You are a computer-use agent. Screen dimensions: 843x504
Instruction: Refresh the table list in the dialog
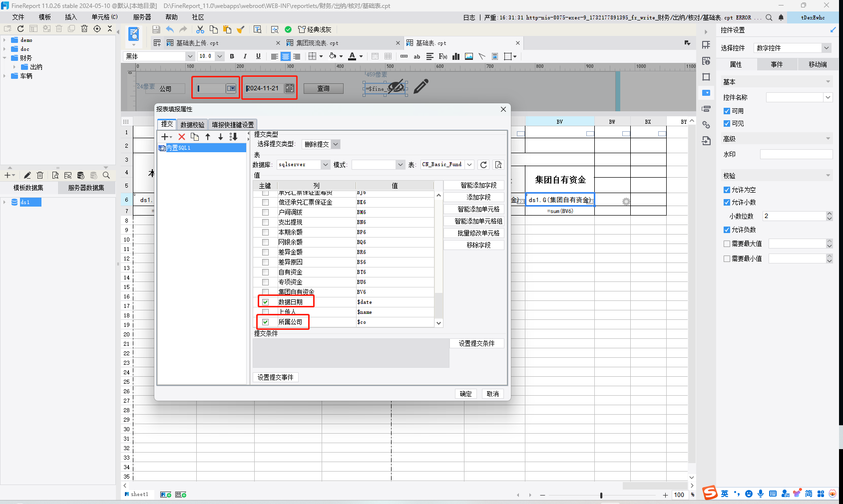click(483, 165)
